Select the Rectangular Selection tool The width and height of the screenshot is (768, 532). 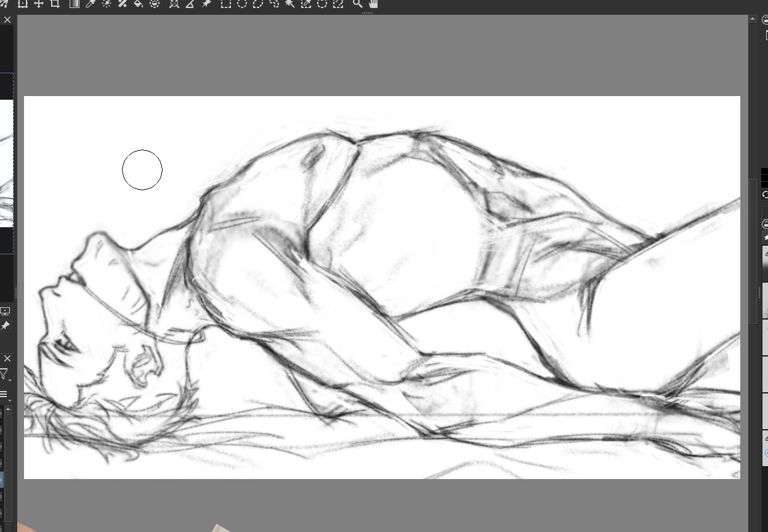226,4
